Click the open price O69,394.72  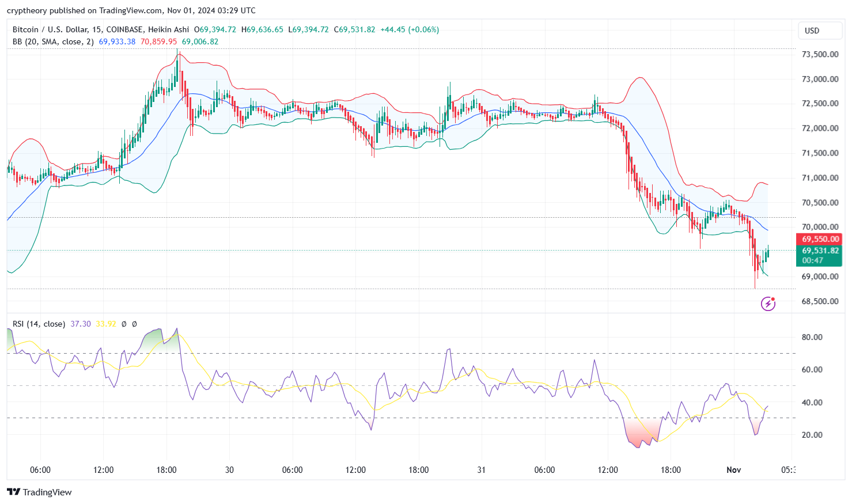tap(215, 29)
